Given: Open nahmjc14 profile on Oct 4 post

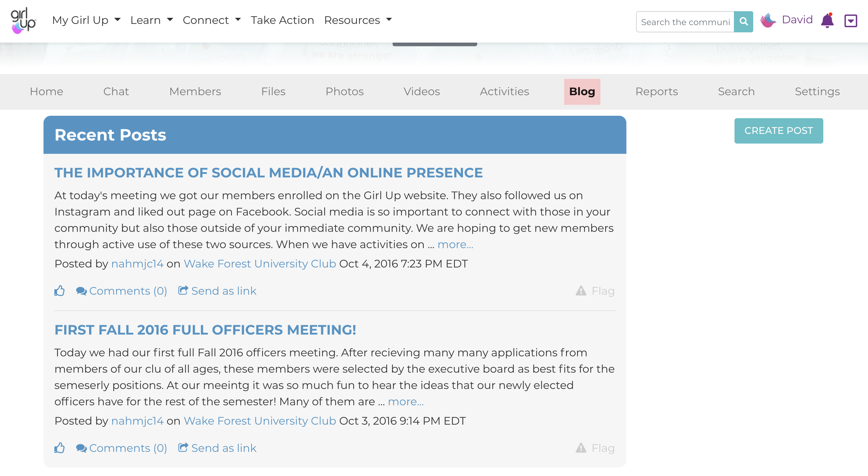Looking at the screenshot, I should [x=137, y=264].
